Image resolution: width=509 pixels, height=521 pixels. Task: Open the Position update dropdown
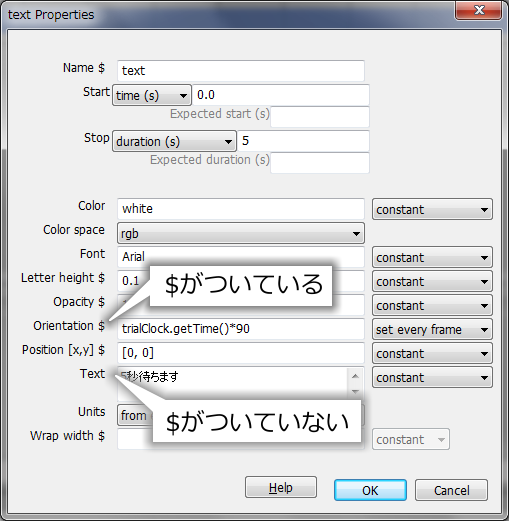tap(432, 353)
